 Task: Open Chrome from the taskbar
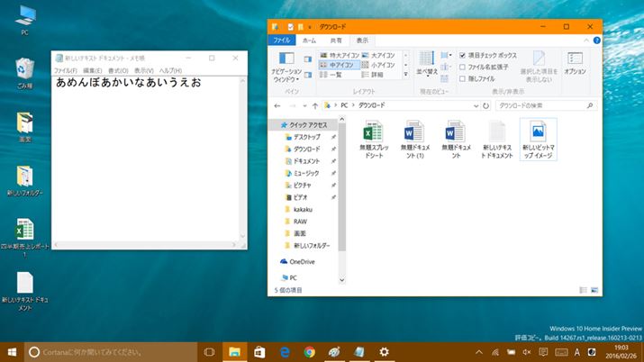point(309,351)
